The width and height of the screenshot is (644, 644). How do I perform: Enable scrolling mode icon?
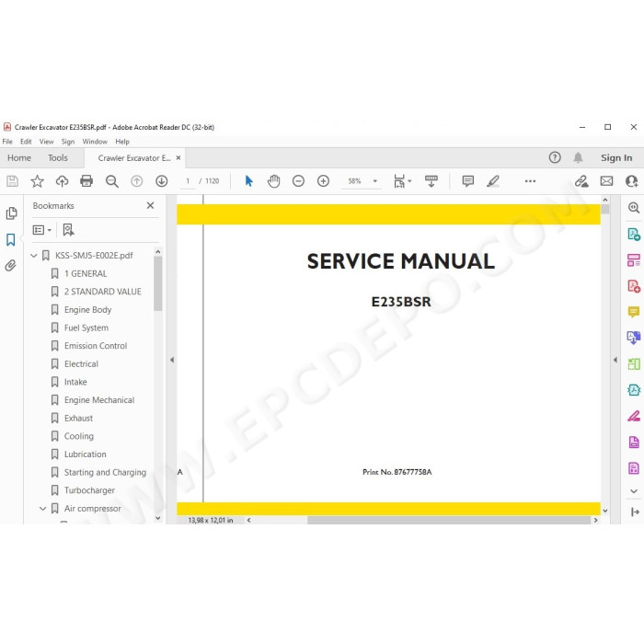point(431,181)
